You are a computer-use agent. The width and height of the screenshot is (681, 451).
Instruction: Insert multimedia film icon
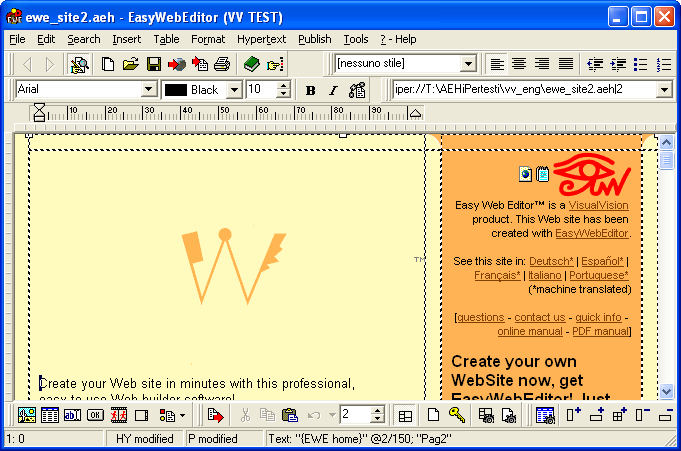click(118, 415)
